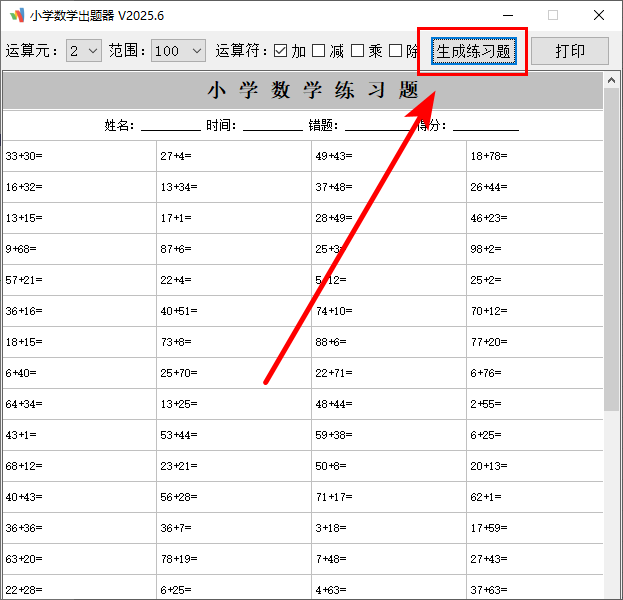Screen dimensions: 623x600
Task: Select the cell 46+23=
Action: click(535, 218)
